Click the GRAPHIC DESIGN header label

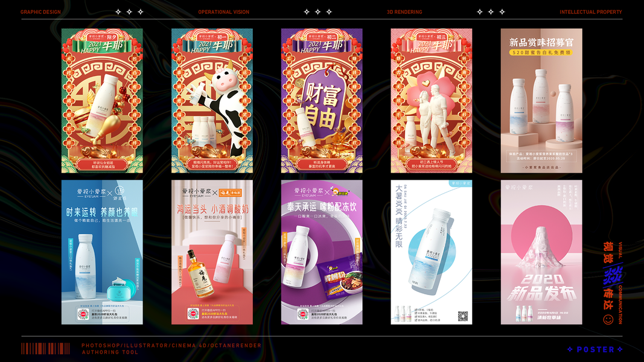40,12
